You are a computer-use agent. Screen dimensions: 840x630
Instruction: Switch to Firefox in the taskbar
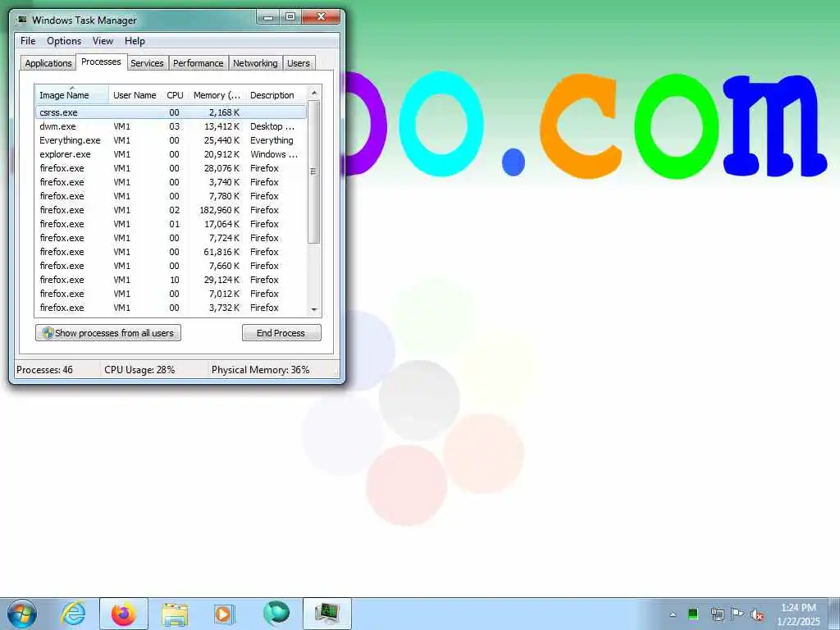click(x=124, y=614)
